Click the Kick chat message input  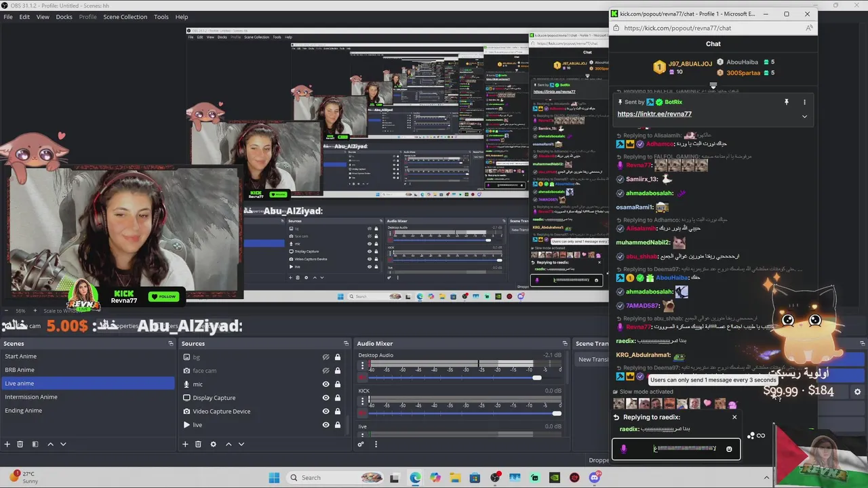pyautogui.click(x=676, y=449)
